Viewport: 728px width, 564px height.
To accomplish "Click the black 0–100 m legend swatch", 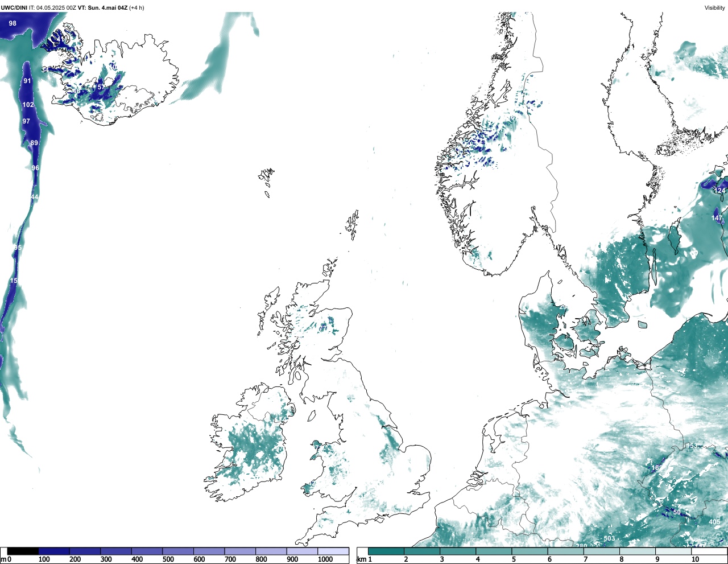I will tap(23, 551).
